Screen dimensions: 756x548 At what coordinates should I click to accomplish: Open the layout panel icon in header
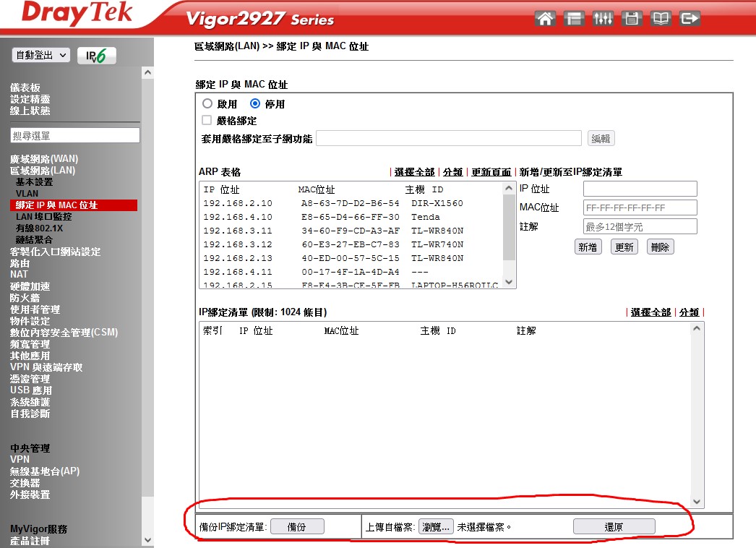tap(574, 19)
